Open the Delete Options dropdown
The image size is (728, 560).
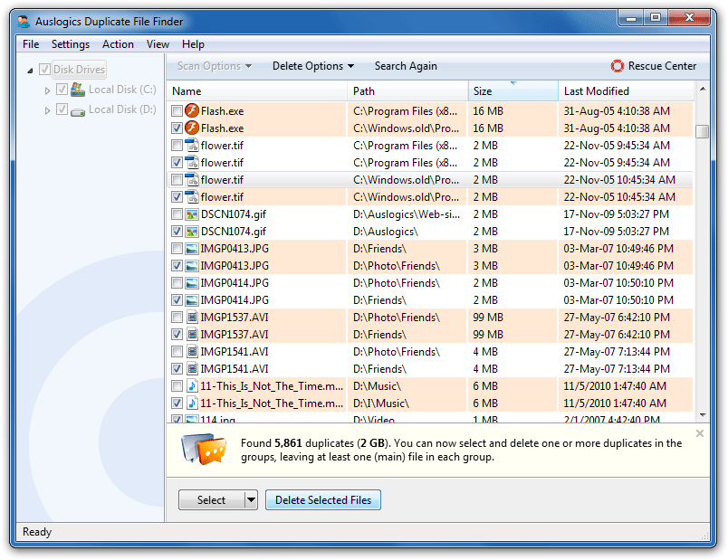[x=313, y=66]
